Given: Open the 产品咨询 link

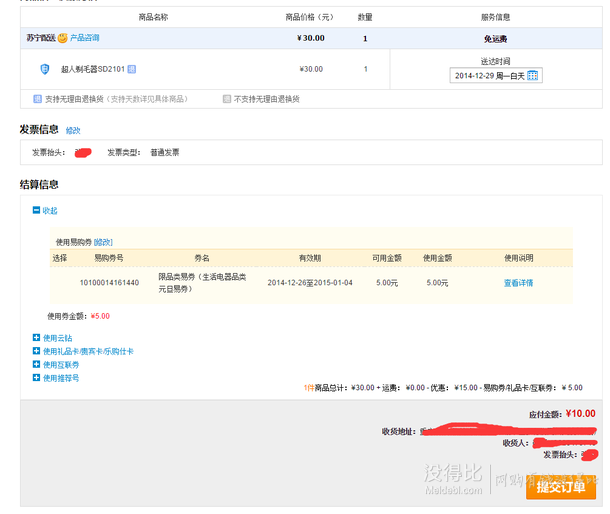Looking at the screenshot, I should (84, 38).
